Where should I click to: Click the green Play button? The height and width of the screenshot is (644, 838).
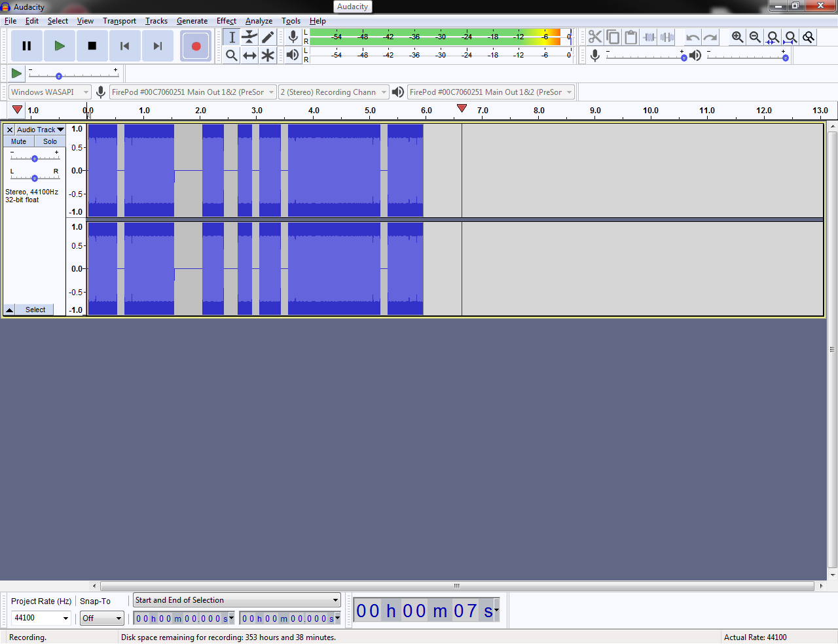coord(60,46)
